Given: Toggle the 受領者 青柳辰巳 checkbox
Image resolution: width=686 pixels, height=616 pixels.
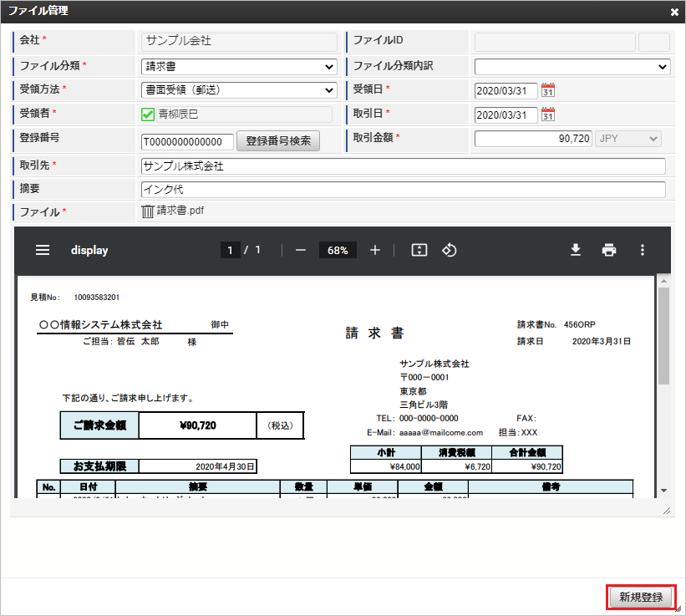Looking at the screenshot, I should click(148, 115).
